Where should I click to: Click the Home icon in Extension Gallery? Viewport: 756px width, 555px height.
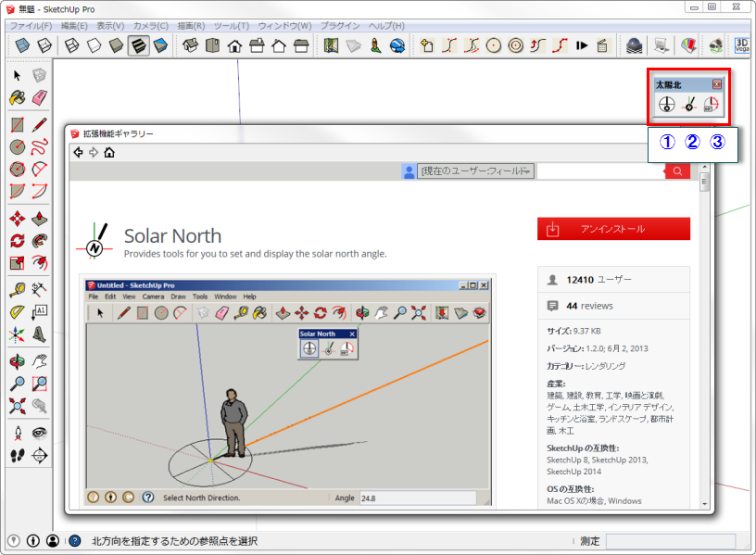(109, 152)
